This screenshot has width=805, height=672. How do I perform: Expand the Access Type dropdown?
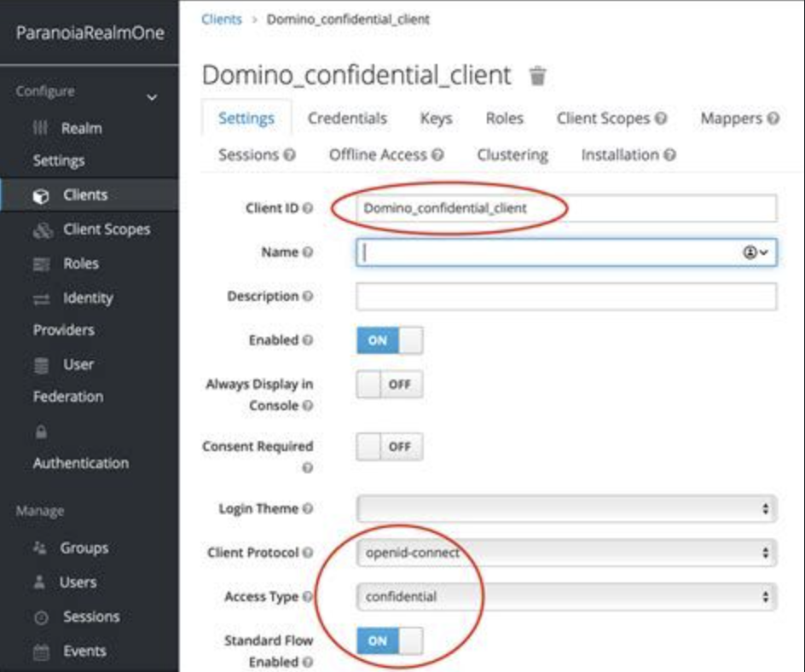(x=566, y=597)
